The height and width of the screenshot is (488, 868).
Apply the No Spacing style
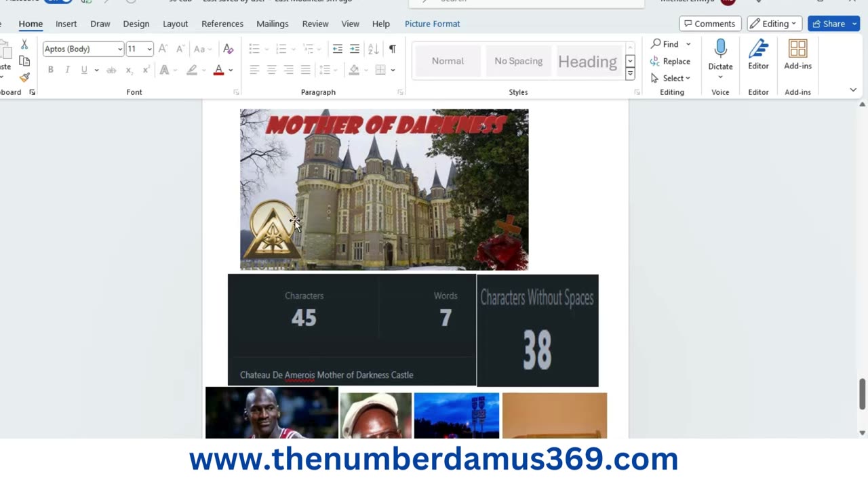pyautogui.click(x=518, y=61)
